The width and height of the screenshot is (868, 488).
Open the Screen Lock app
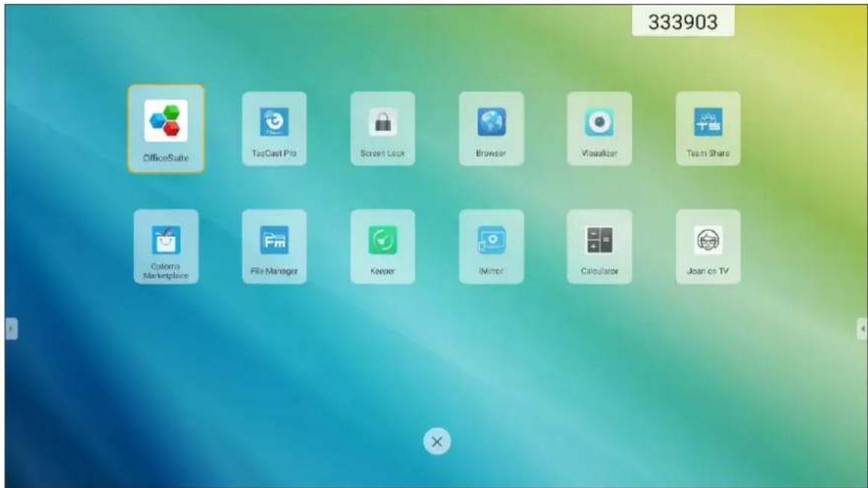pyautogui.click(x=382, y=129)
